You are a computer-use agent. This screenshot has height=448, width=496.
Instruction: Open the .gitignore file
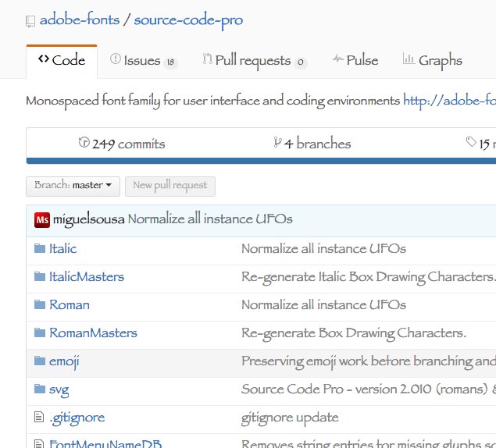(x=77, y=418)
